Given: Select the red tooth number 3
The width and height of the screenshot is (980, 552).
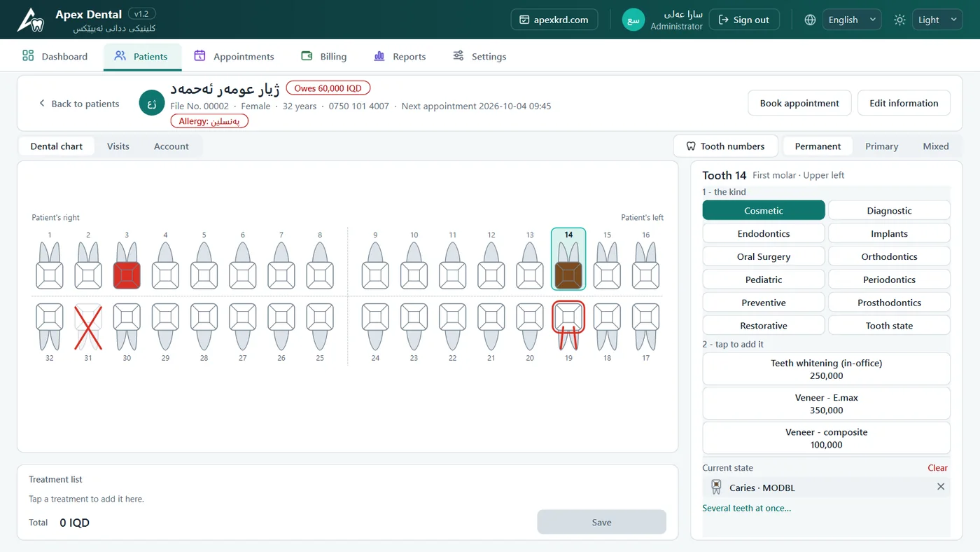Looking at the screenshot, I should [x=127, y=265].
